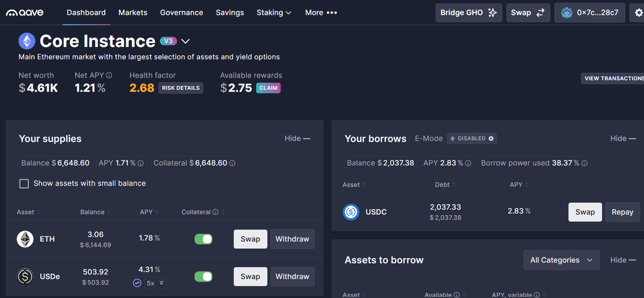The height and width of the screenshot is (298, 644).
Task: Click the V3 version badge
Action: point(168,41)
